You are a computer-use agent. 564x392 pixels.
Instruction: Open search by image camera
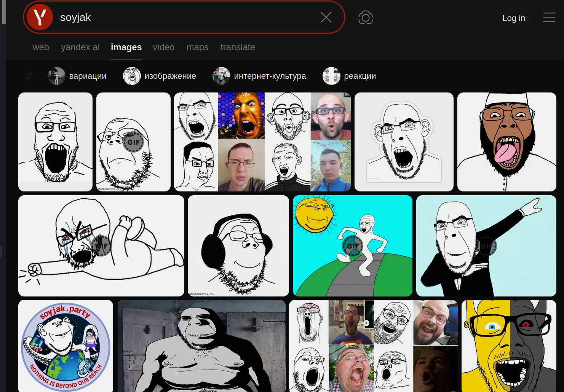pos(366,18)
